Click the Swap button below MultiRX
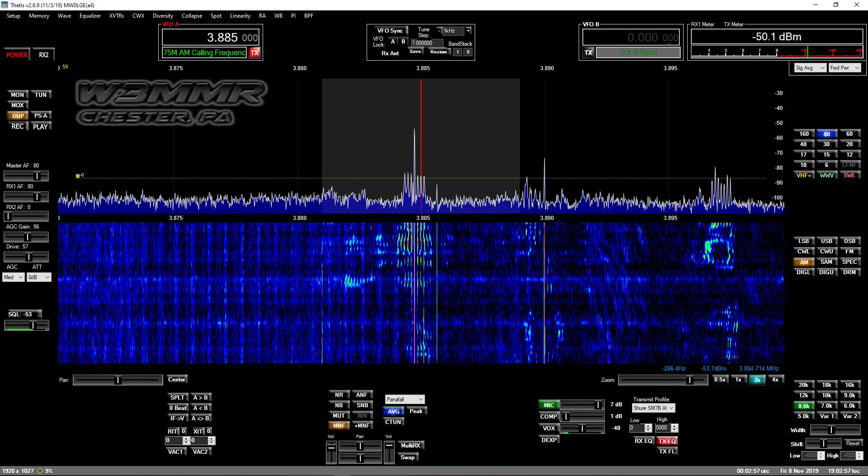The width and height of the screenshot is (868, 476). (x=407, y=457)
